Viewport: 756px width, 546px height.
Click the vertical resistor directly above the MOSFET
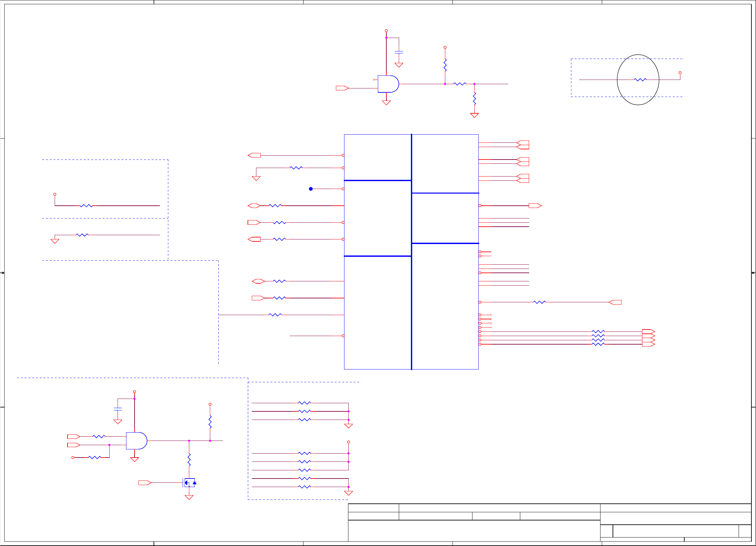tap(189, 460)
